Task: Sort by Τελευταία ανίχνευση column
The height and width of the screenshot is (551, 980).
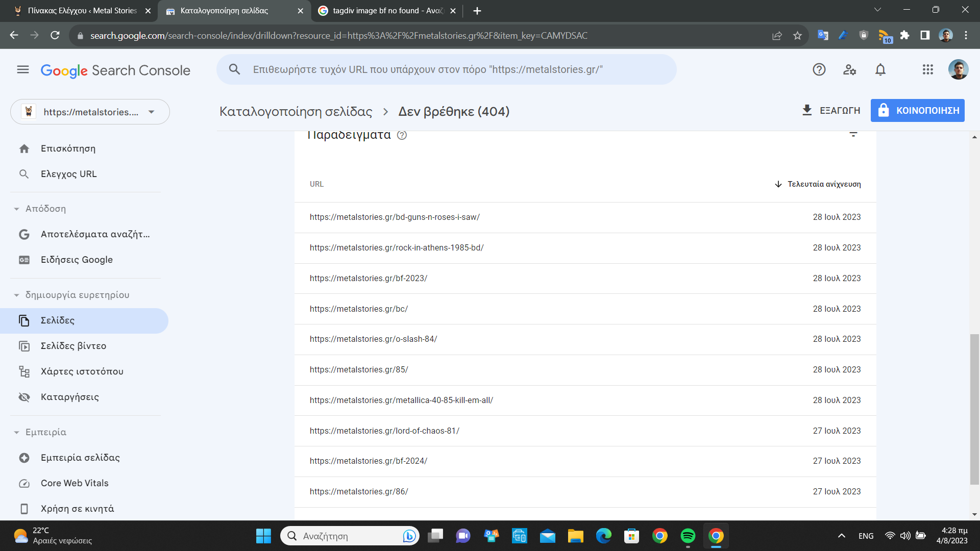Action: [x=818, y=184]
